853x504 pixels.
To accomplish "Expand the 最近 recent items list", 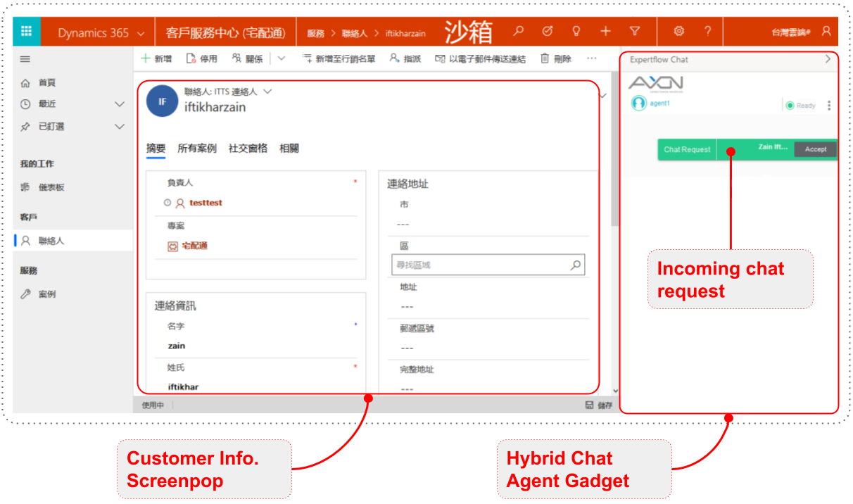I will pyautogui.click(x=119, y=104).
